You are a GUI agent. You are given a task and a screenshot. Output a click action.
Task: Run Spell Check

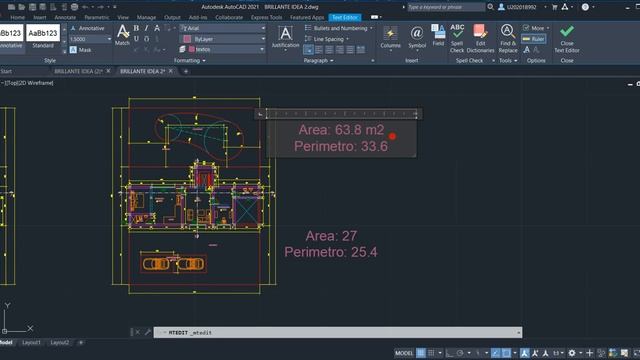point(457,38)
